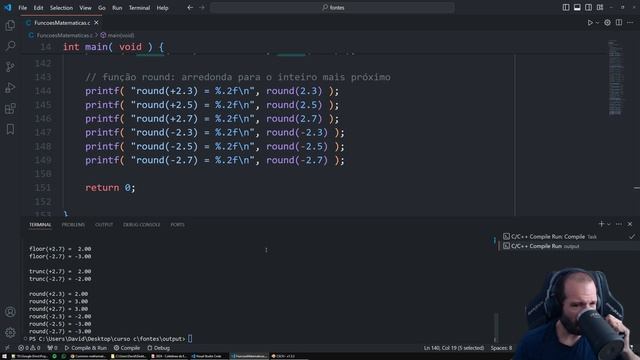The height and width of the screenshot is (360, 640).
Task: Open the remote window icon in status bar
Action: click(7, 348)
